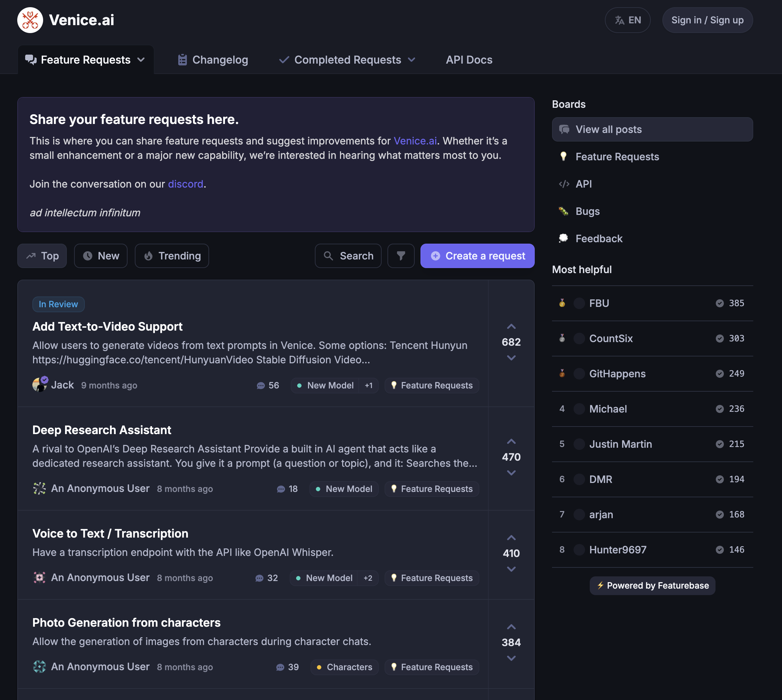Image resolution: width=782 pixels, height=700 pixels.
Task: Expand the Feature Requests dropdown chevron
Action: (141, 60)
